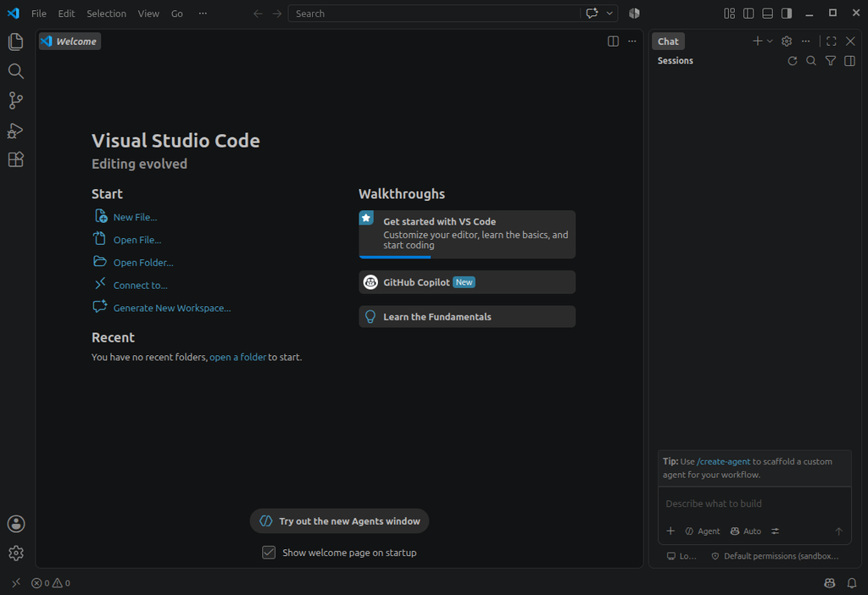Open the Explorer view in activity bar
Image resolution: width=868 pixels, height=595 pixels.
click(15, 42)
